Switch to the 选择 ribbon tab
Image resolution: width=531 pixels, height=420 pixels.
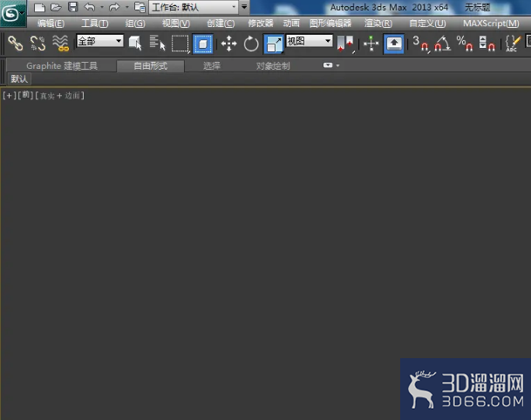pyautogui.click(x=212, y=65)
